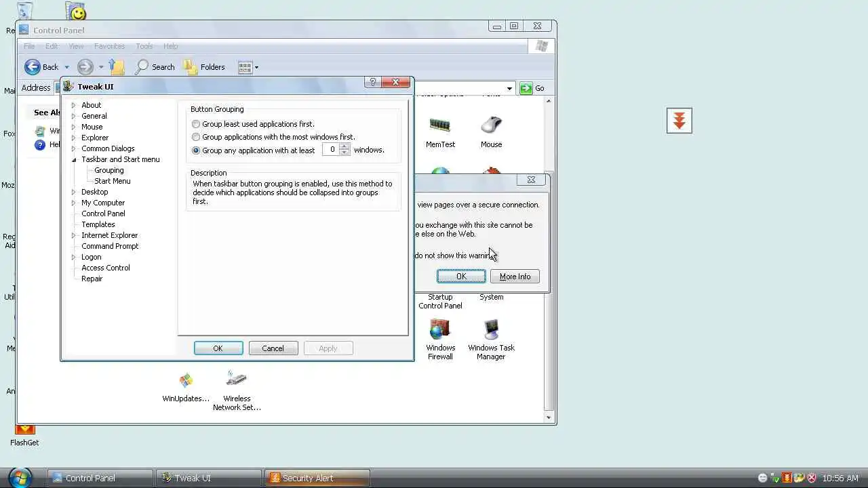Click OK in the Security Alert dialog
Screen dimensions: 868x488
click(x=461, y=277)
